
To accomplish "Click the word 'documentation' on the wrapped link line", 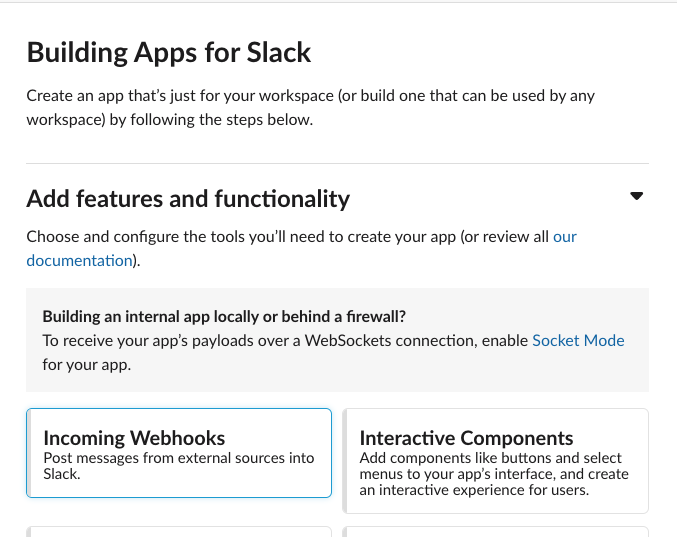I will [x=79, y=261].
